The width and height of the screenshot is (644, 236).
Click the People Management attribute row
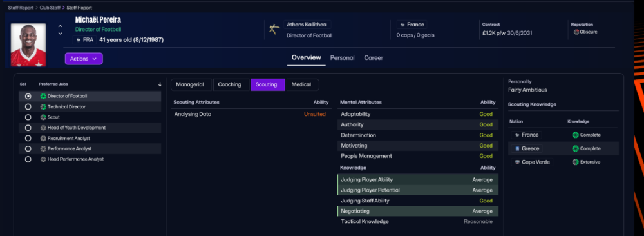click(418, 156)
